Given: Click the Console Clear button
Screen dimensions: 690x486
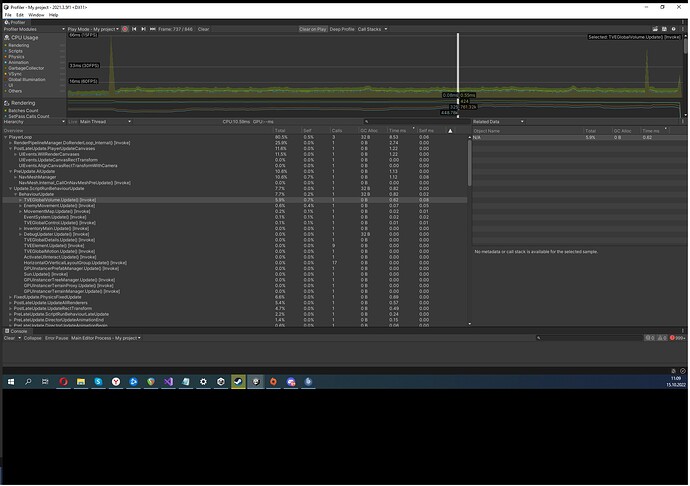Looking at the screenshot, I should click(9, 338).
